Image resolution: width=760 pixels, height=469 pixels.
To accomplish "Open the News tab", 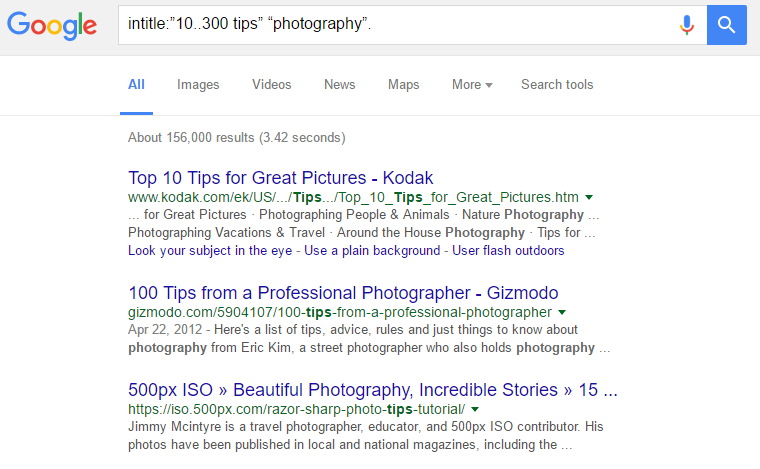I will pyautogui.click(x=339, y=85).
